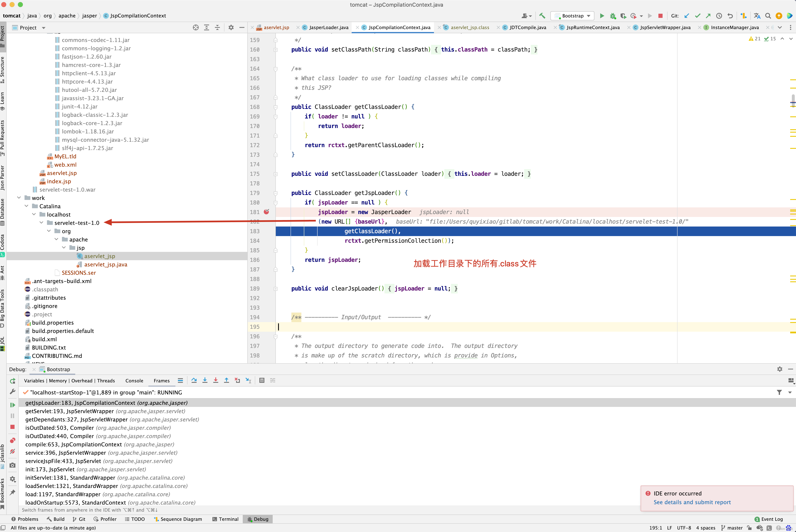The height and width of the screenshot is (532, 796).
Task: Toggle the Bookmarks tool window button
Action: (x=3, y=494)
